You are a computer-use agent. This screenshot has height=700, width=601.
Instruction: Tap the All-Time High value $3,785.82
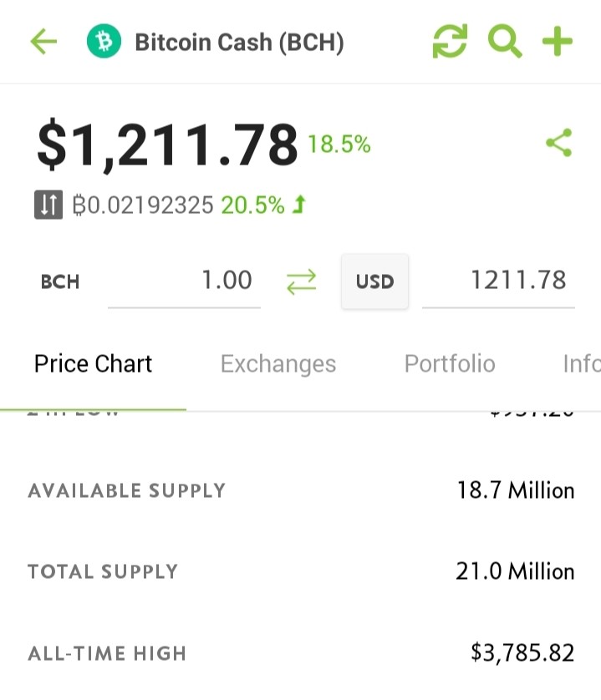(522, 652)
